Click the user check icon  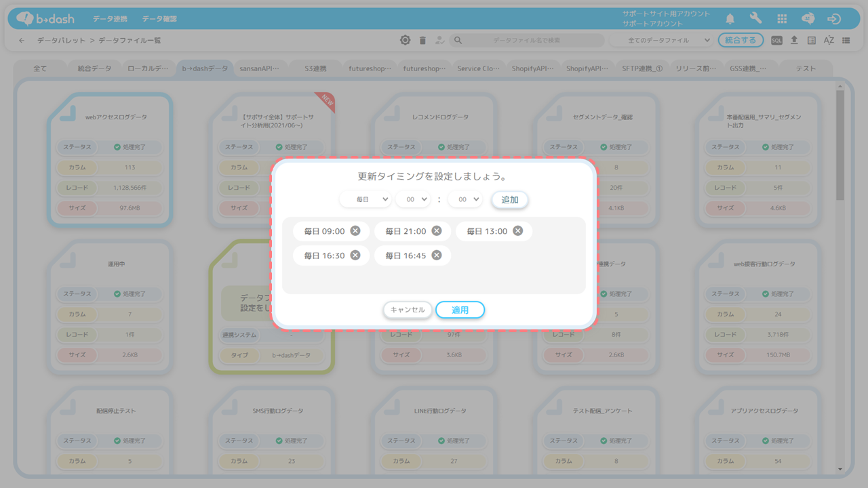click(x=440, y=41)
